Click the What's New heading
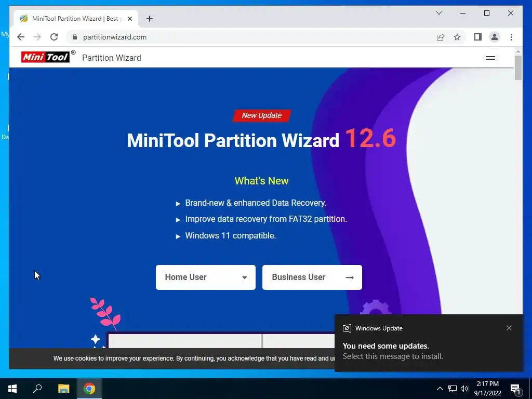 coord(262,181)
